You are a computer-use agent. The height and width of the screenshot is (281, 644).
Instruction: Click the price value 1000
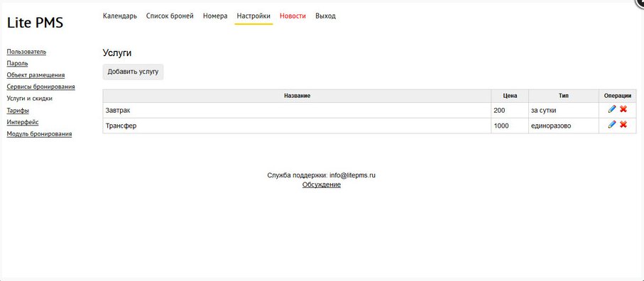click(x=501, y=126)
